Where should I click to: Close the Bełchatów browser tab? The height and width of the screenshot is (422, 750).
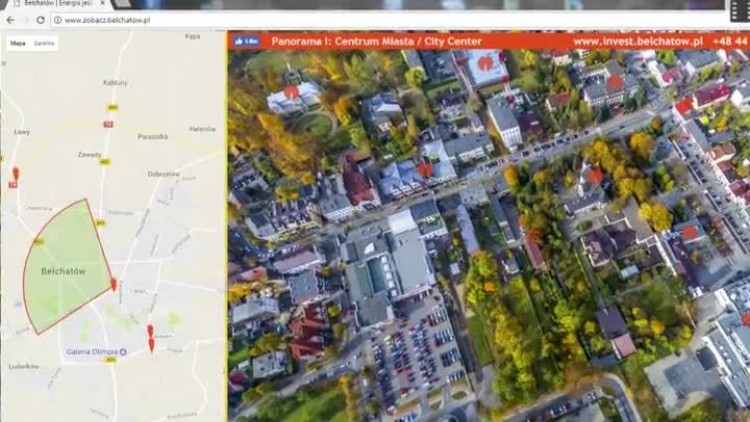click(102, 3)
